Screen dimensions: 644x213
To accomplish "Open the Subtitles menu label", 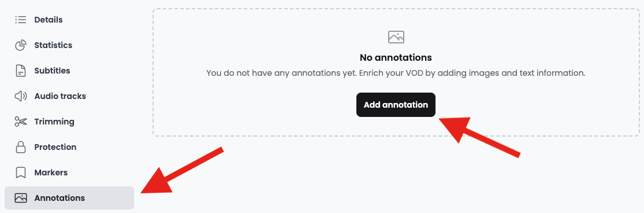I will pyautogui.click(x=52, y=71).
